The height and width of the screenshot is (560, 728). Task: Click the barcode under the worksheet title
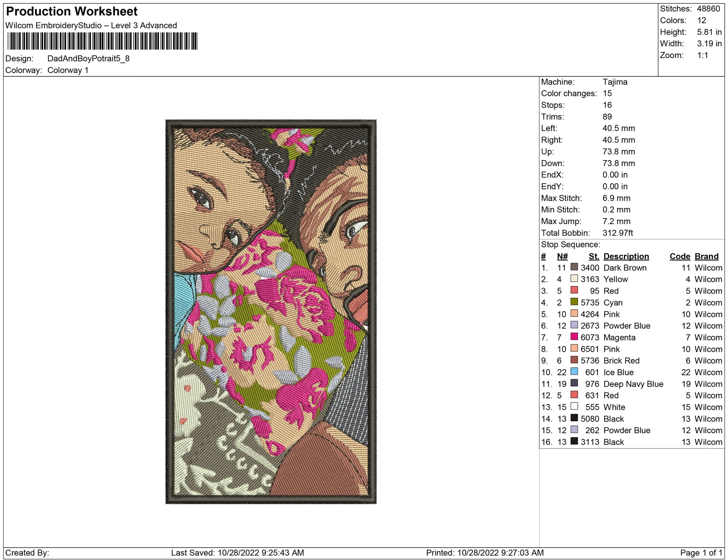[x=102, y=41]
